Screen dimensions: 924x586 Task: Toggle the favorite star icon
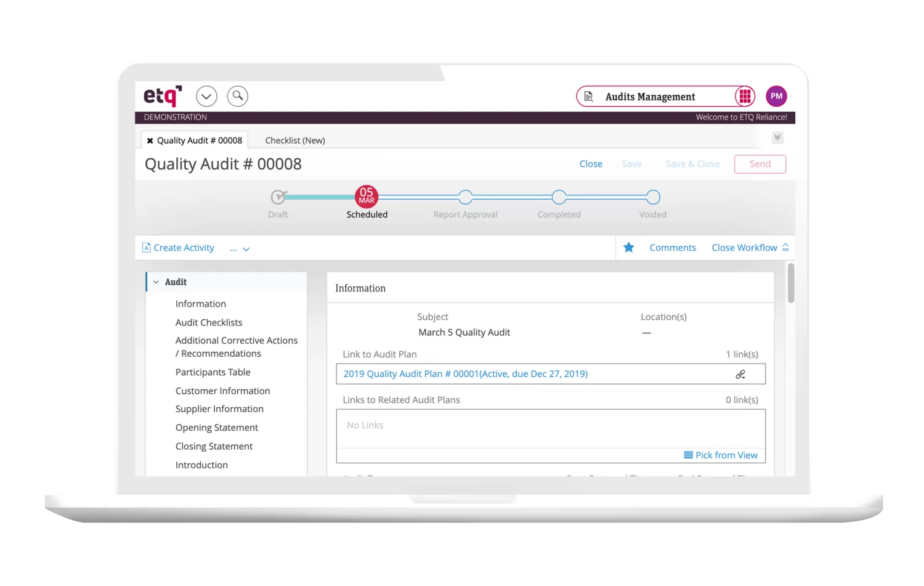click(x=628, y=248)
